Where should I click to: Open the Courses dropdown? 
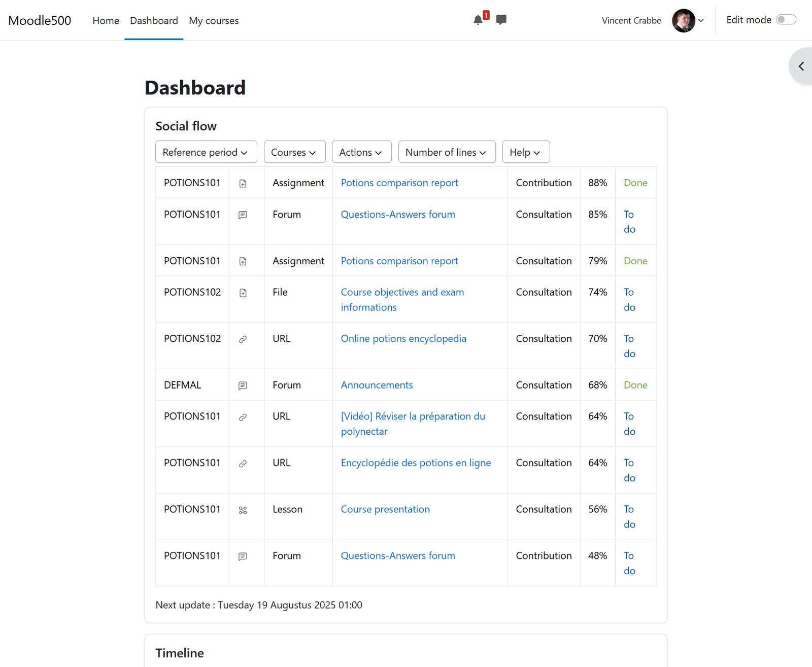click(294, 152)
